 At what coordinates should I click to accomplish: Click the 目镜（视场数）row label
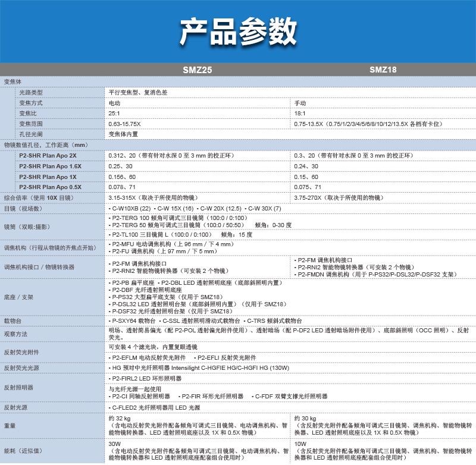(x=24, y=209)
